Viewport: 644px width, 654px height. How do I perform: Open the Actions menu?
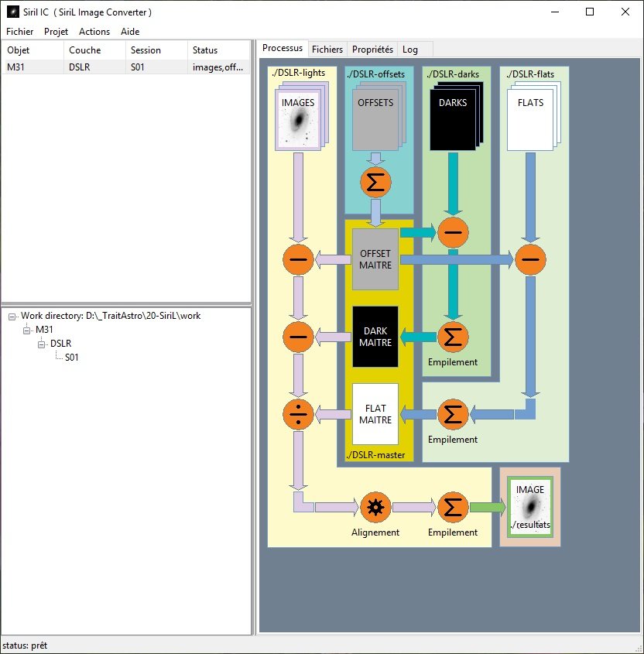point(94,32)
